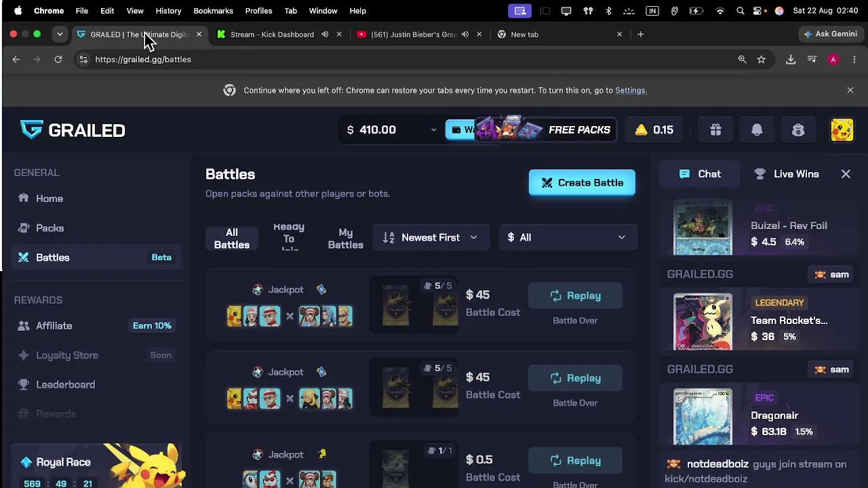This screenshot has width=868, height=488.
Task: Open the Chrome tab search chevron
Action: [60, 34]
